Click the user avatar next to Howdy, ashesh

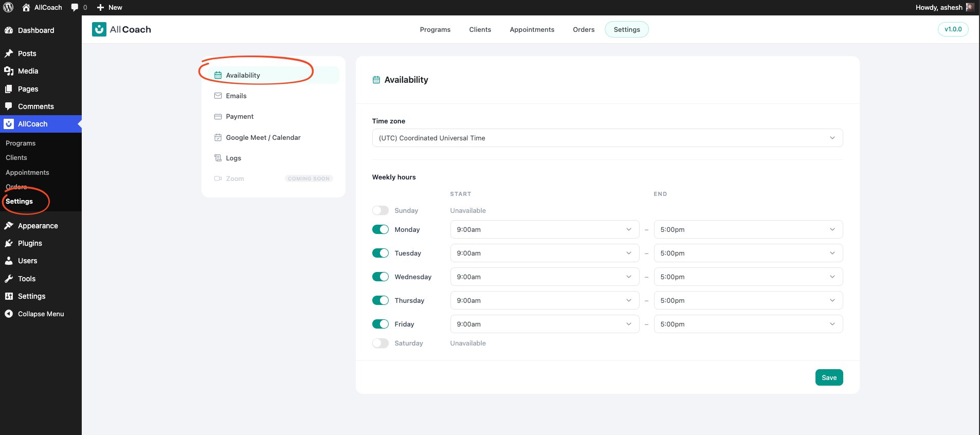click(x=970, y=7)
